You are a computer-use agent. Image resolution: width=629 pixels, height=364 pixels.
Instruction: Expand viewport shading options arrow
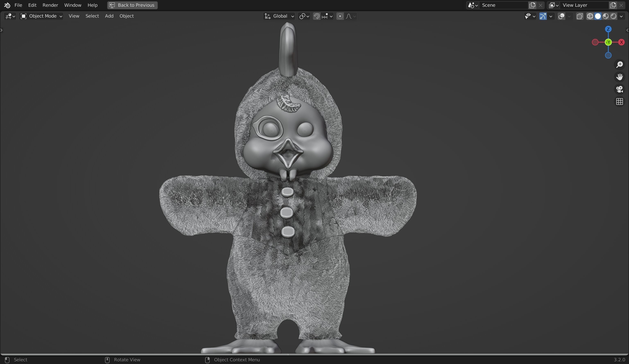pos(621,16)
